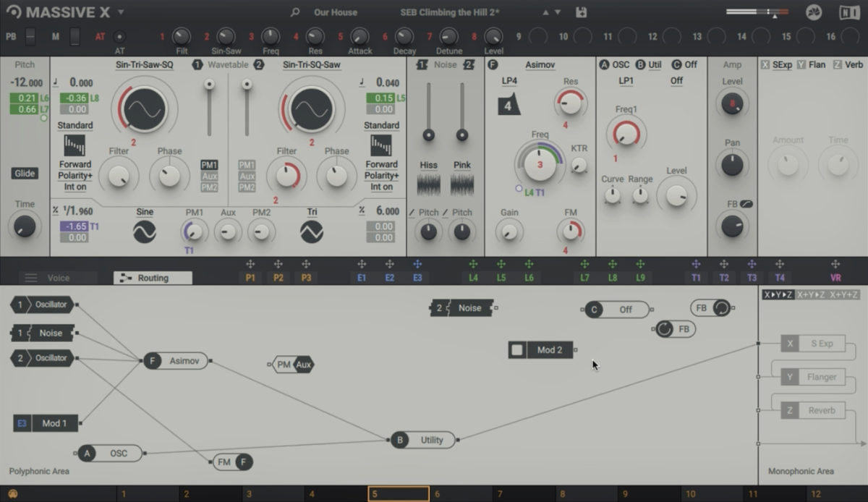The height and width of the screenshot is (502, 868).
Task: Toggle Noise source 2 on/off
Action: click(469, 65)
